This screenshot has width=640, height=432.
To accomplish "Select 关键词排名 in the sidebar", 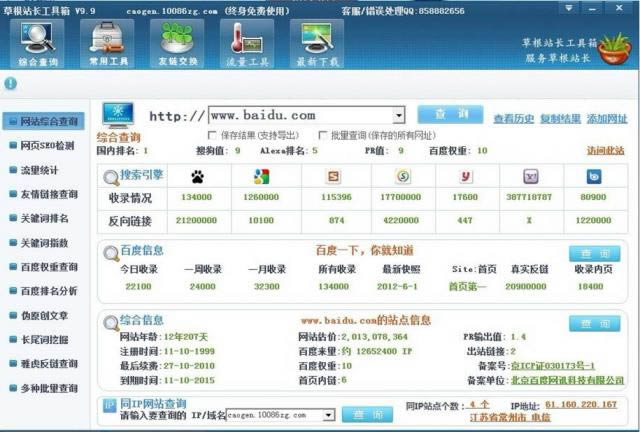I will click(x=39, y=218).
